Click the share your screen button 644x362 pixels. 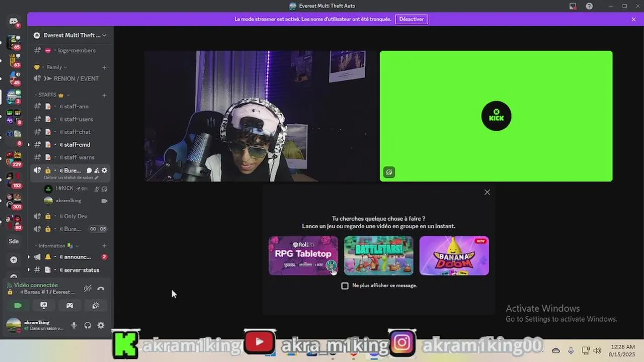click(44, 305)
